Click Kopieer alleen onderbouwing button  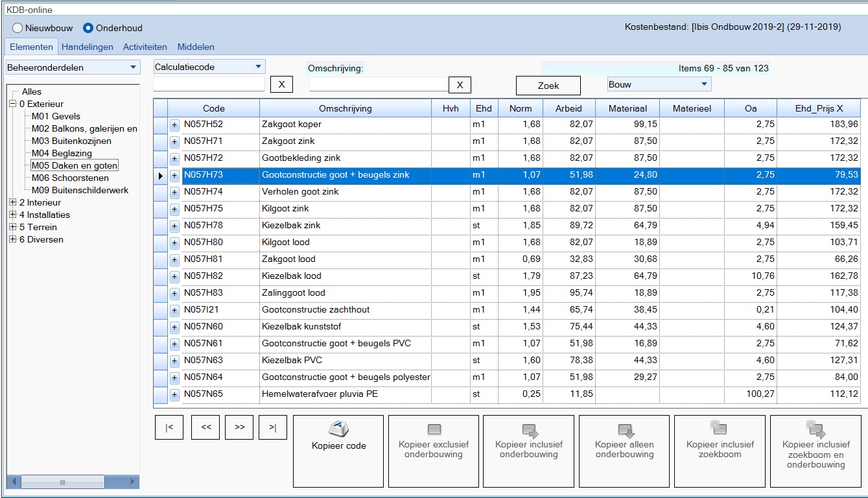click(624, 451)
